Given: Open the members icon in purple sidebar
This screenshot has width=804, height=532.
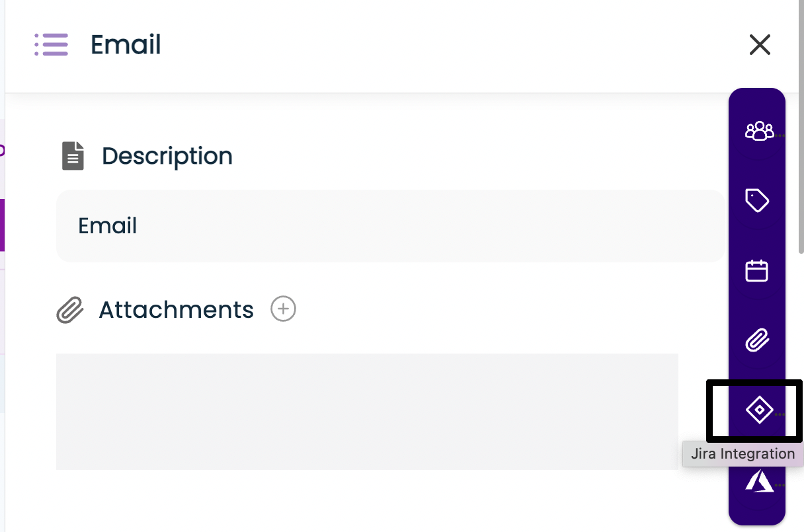Looking at the screenshot, I should tap(758, 131).
